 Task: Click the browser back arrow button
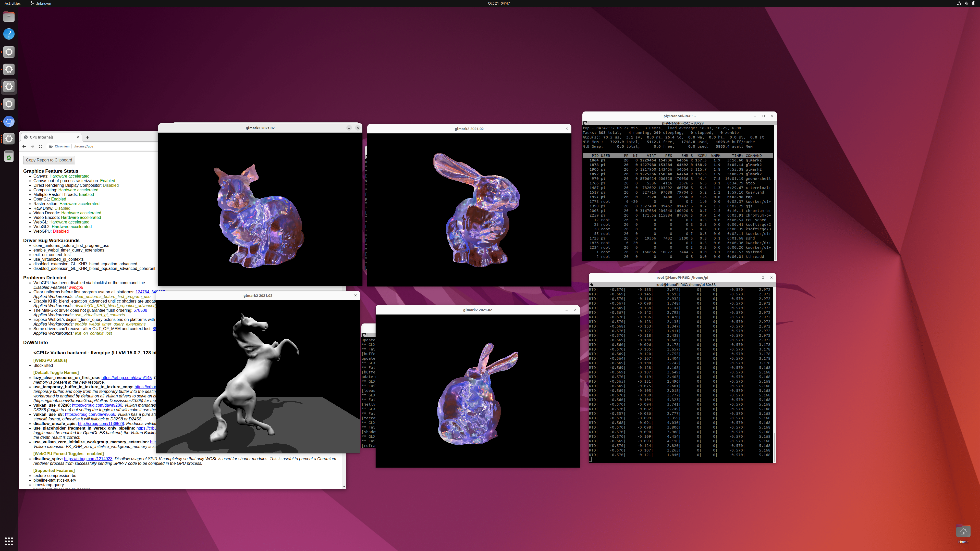24,146
